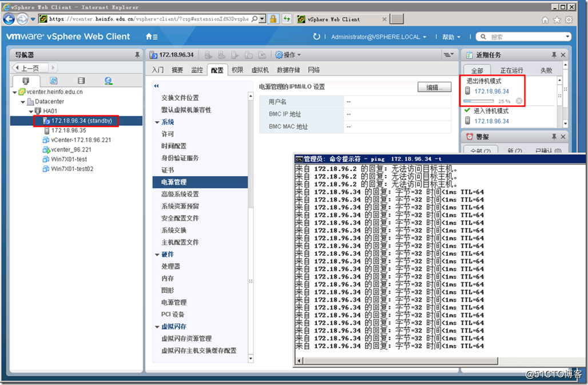Collapse the Datacenter tree node
Image resolution: width=588 pixels, height=385 pixels.
coord(23,101)
